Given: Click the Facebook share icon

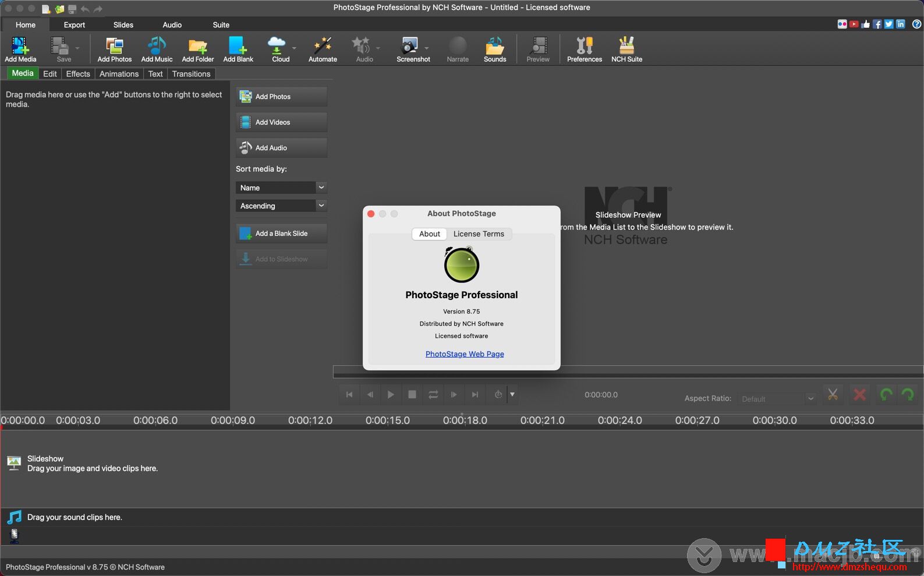Looking at the screenshot, I should [877, 24].
